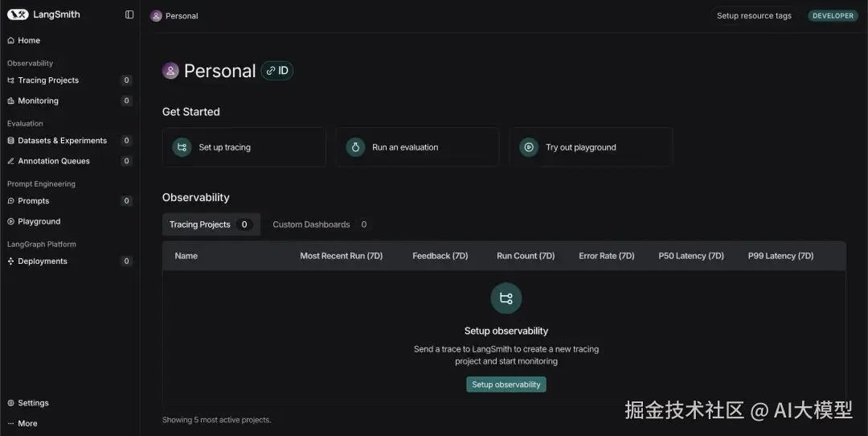Click the P50 Latency (7D) column header
Viewport: 868px width, 436px height.
tap(691, 256)
